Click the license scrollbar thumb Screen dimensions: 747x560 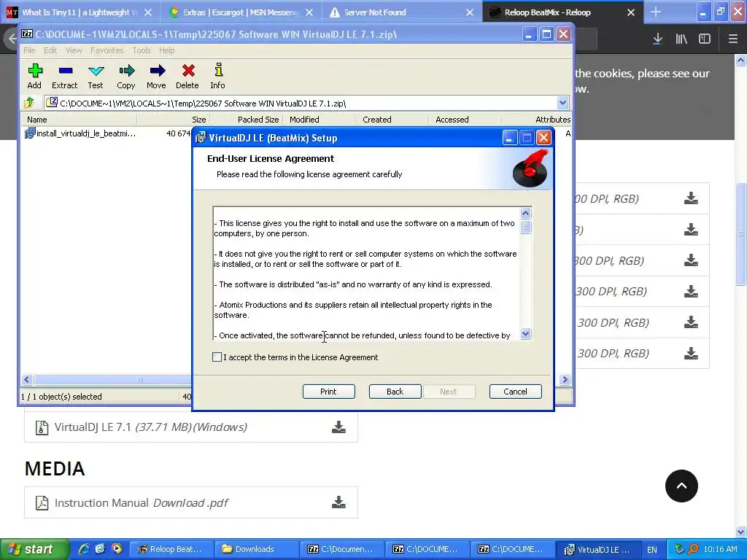(x=525, y=227)
